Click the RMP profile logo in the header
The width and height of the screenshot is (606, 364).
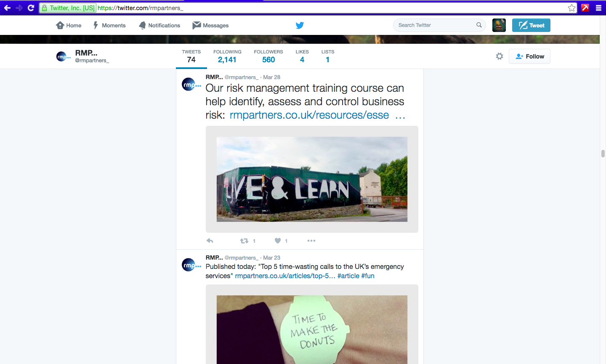tap(63, 56)
